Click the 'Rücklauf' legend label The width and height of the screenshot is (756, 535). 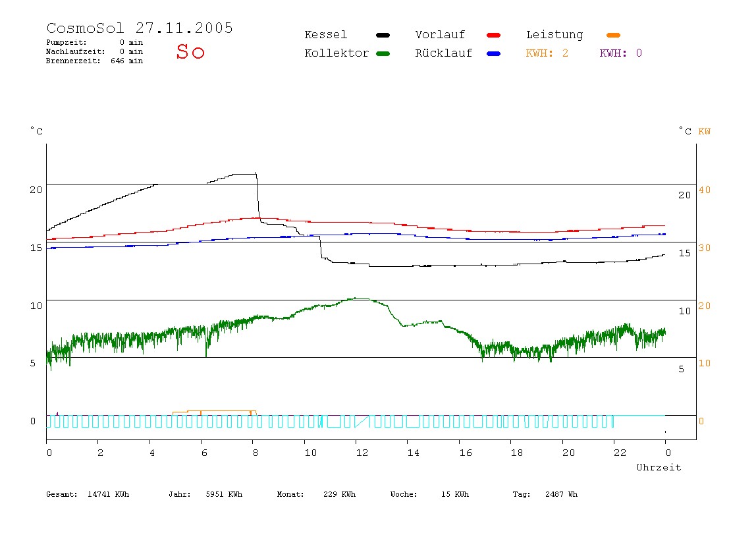coord(444,53)
